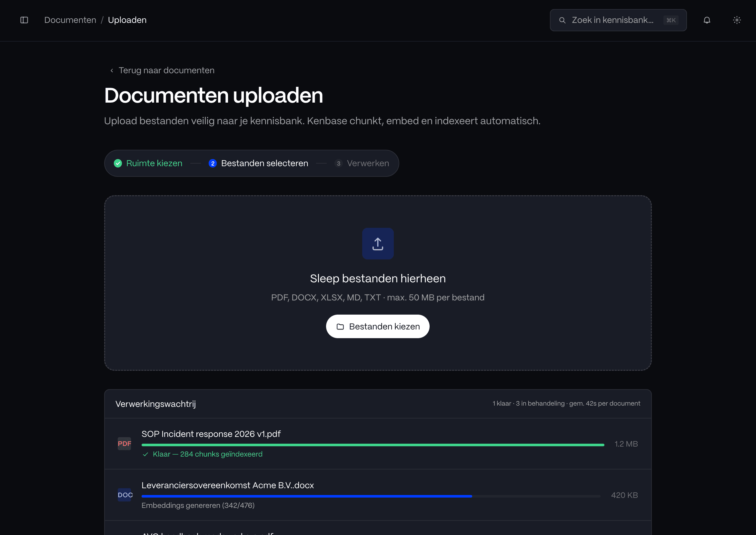Click the upload arrow icon in the drop zone

[x=378, y=243]
